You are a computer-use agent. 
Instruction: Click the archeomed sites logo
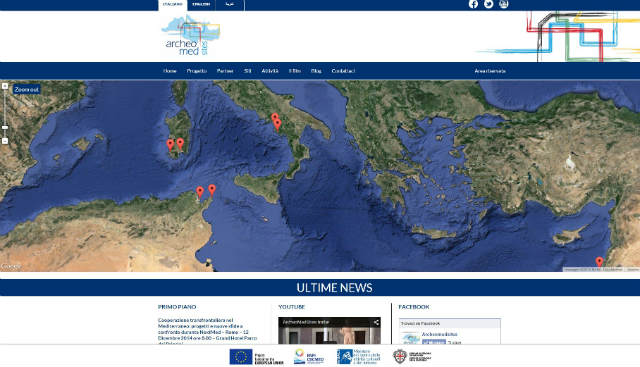pyautogui.click(x=191, y=36)
